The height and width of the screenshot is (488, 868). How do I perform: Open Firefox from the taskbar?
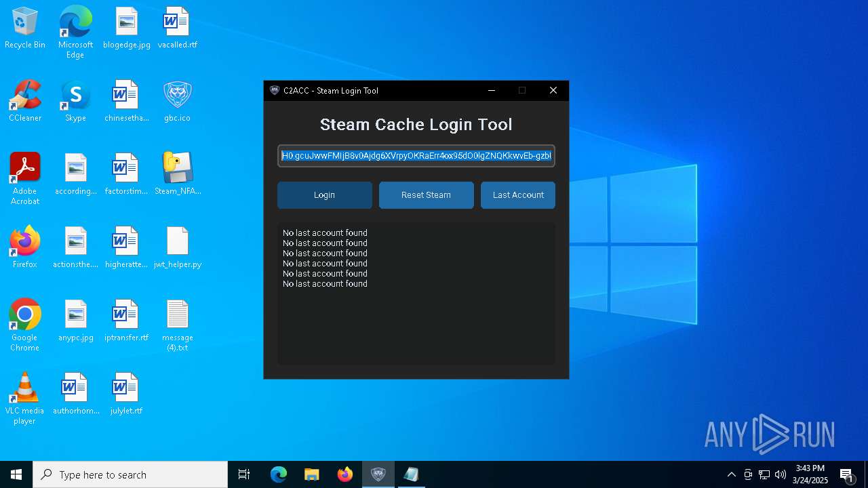pyautogui.click(x=345, y=474)
